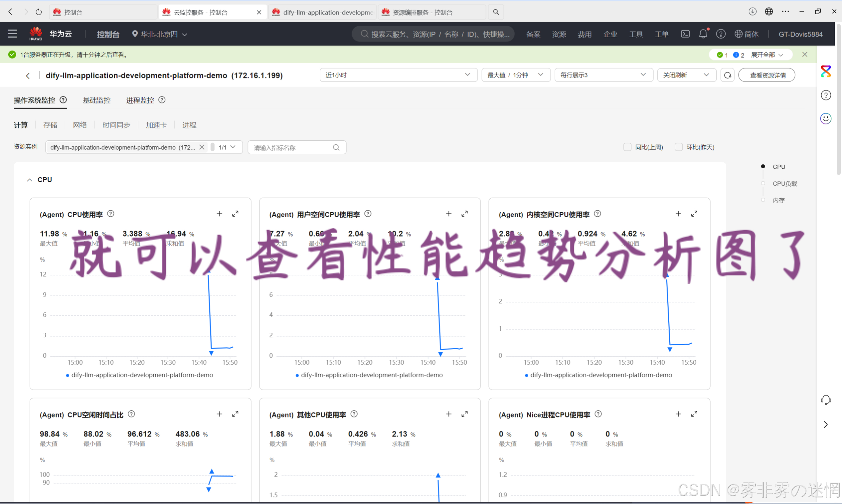
Task: Open 费用 in top navigation
Action: 585,34
